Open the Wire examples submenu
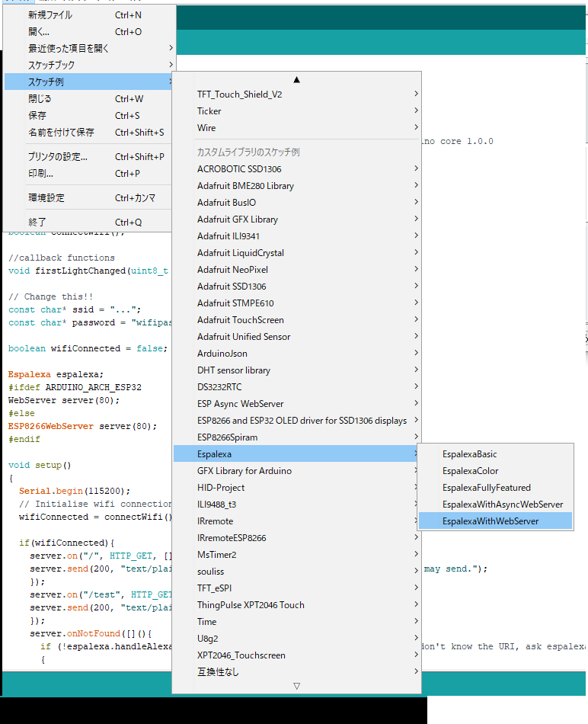The width and height of the screenshot is (588, 724). tap(297, 128)
